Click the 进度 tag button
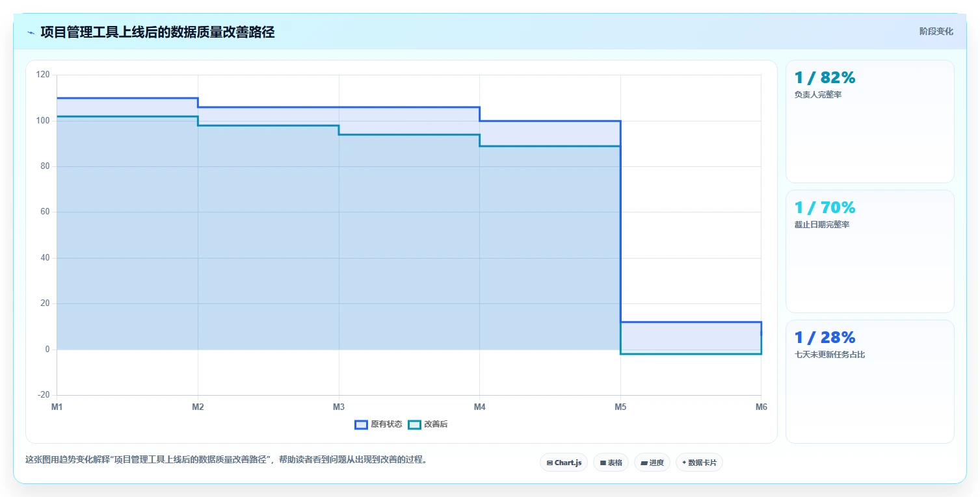This screenshot has width=980, height=497. pyautogui.click(x=652, y=463)
